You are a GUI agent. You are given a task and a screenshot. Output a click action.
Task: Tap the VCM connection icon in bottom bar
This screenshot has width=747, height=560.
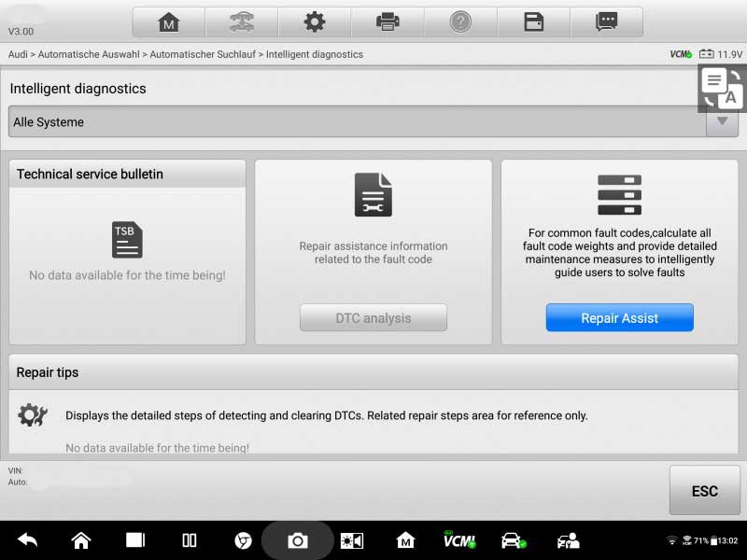458,540
